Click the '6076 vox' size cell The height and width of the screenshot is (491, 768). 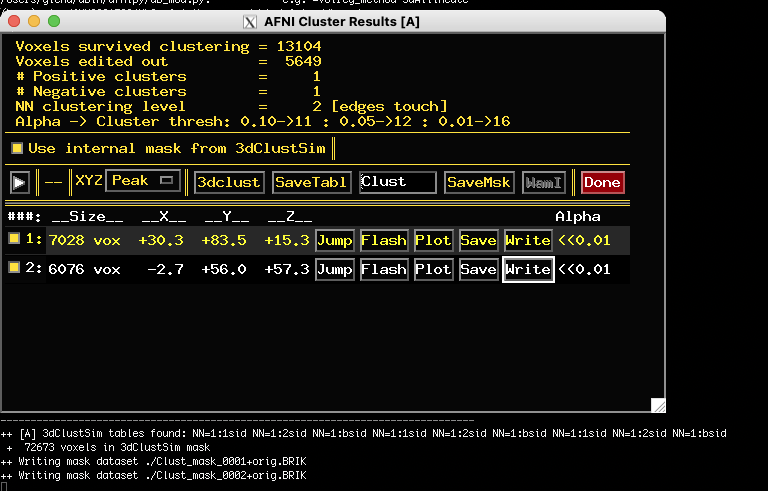[x=85, y=270]
